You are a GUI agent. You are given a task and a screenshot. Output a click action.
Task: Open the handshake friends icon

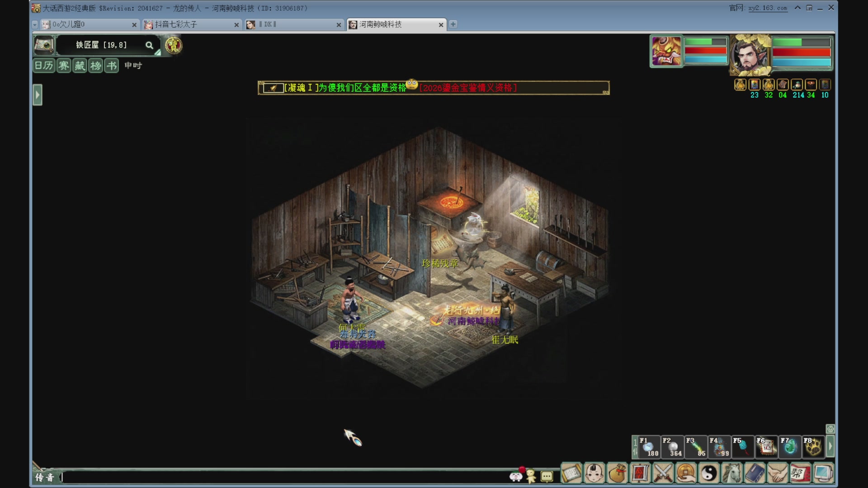coord(778,473)
